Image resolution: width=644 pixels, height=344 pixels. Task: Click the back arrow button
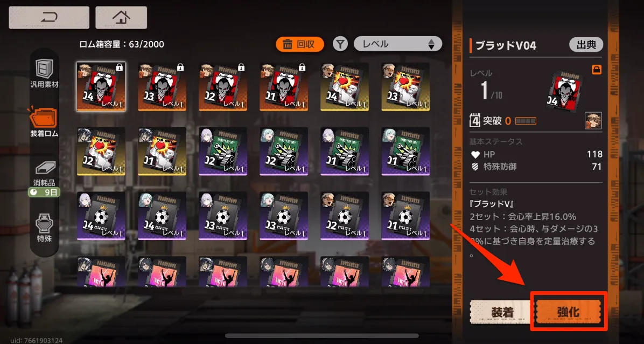[49, 18]
